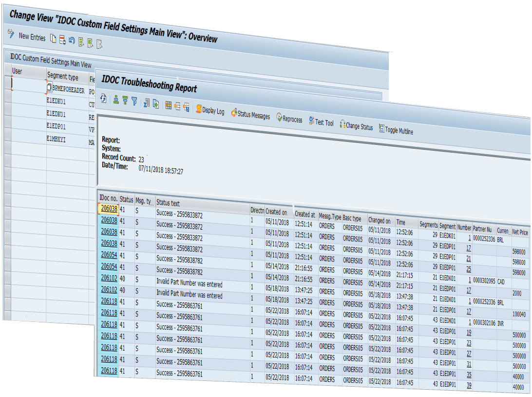Screen dimensions: 532x397
Task: Open last IDoc 206118 link in table
Action: tap(109, 371)
